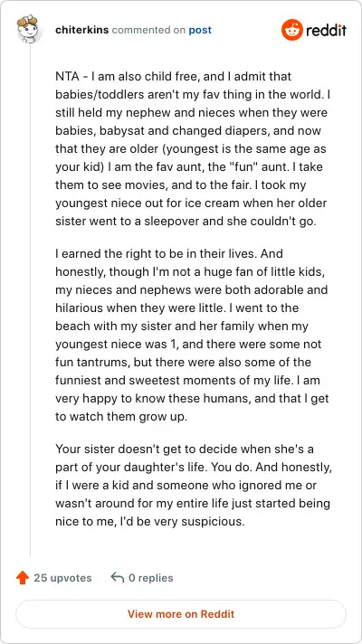This screenshot has width=362, height=644.
Task: Click the orange Reddit Snoo logo
Action: point(292,30)
